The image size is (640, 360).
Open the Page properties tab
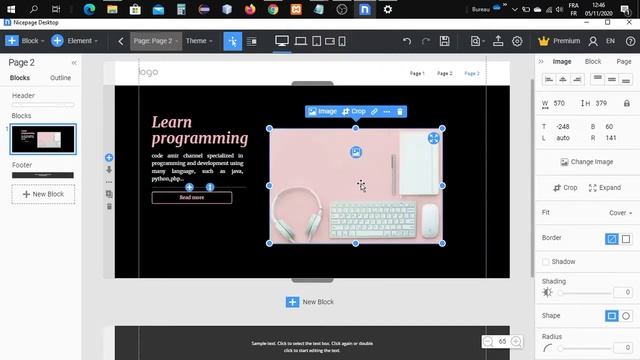coord(624,62)
